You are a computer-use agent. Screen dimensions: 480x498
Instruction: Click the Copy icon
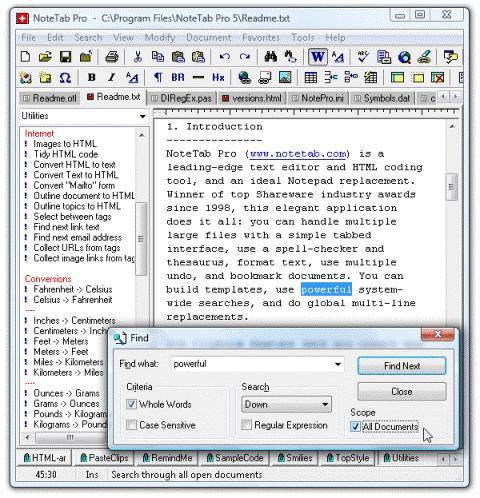click(x=157, y=57)
